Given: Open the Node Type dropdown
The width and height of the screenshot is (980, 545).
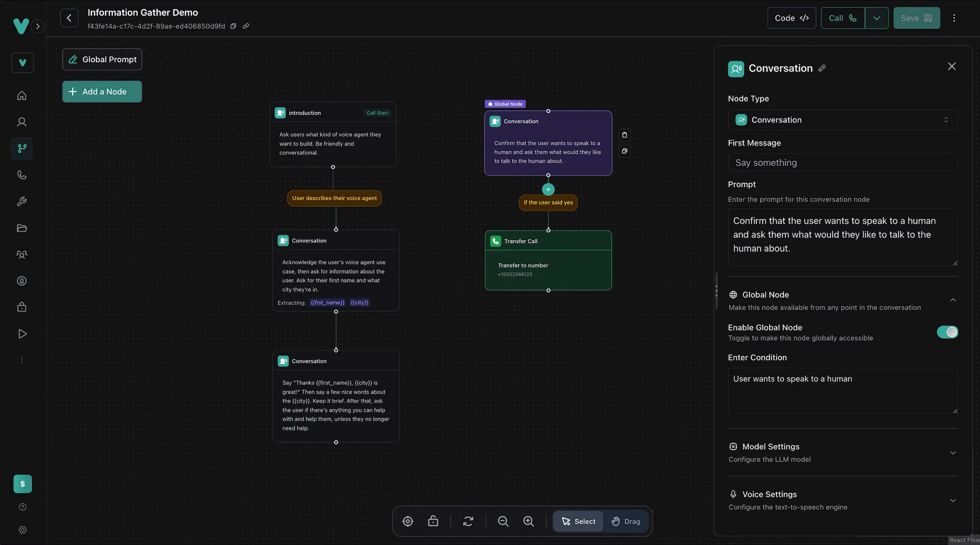Looking at the screenshot, I should [843, 120].
